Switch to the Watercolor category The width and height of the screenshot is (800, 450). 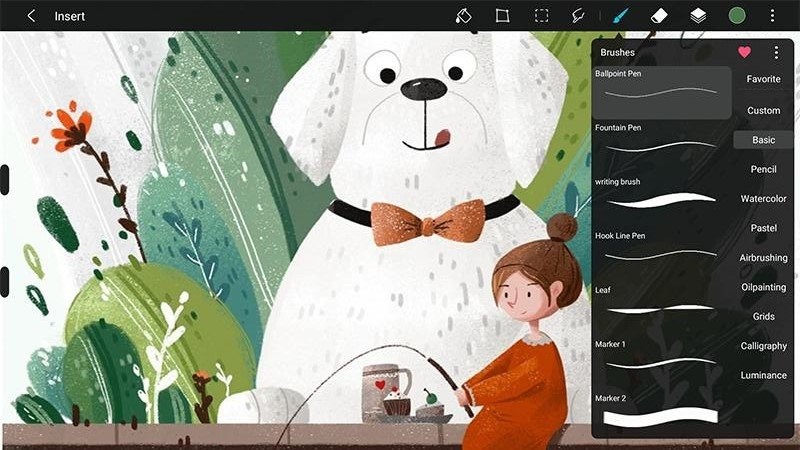click(763, 198)
